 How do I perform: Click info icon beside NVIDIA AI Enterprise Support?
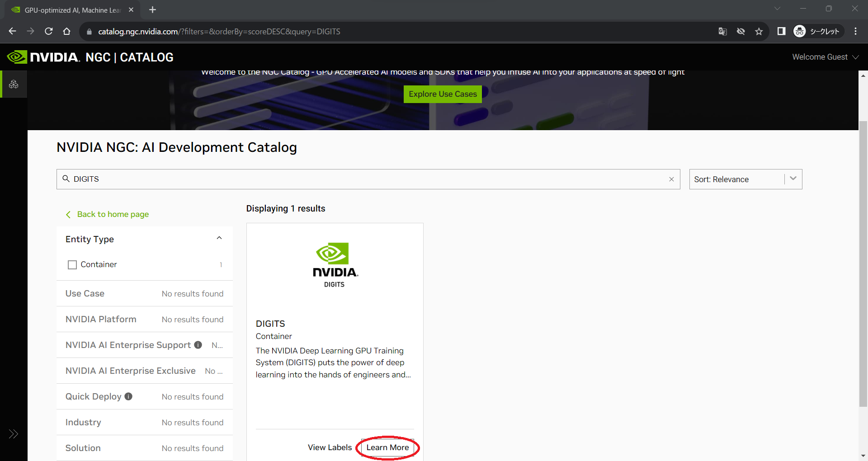[x=198, y=345]
